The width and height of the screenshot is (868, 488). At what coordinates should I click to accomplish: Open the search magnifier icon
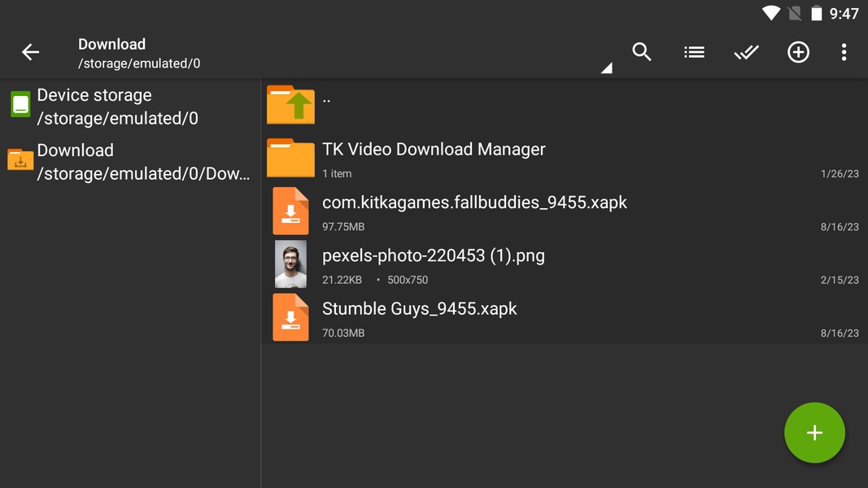point(642,52)
